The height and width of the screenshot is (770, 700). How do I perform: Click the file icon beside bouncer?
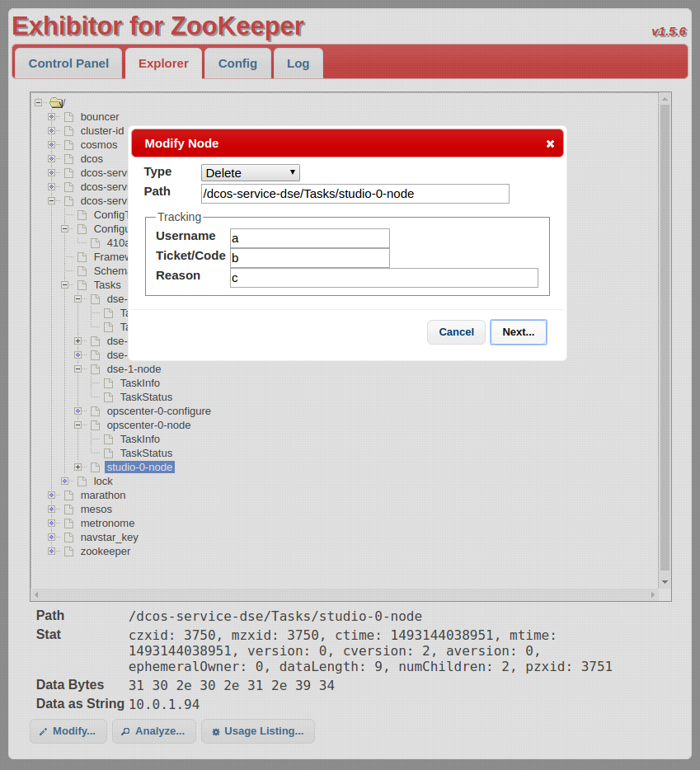point(68,117)
